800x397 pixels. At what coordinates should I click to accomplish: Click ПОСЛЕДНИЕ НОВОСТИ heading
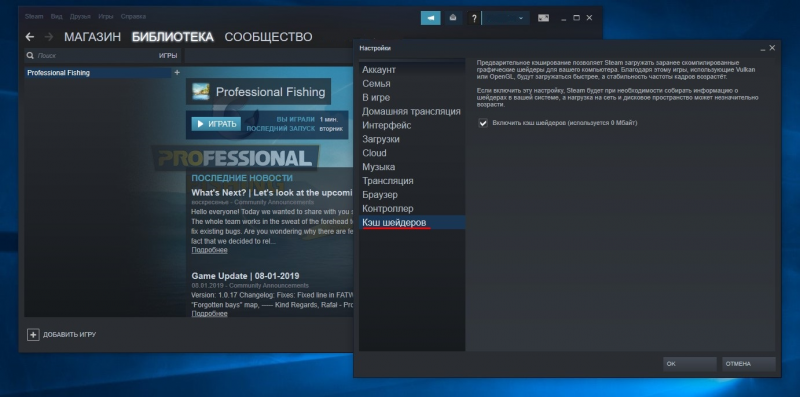(242, 178)
